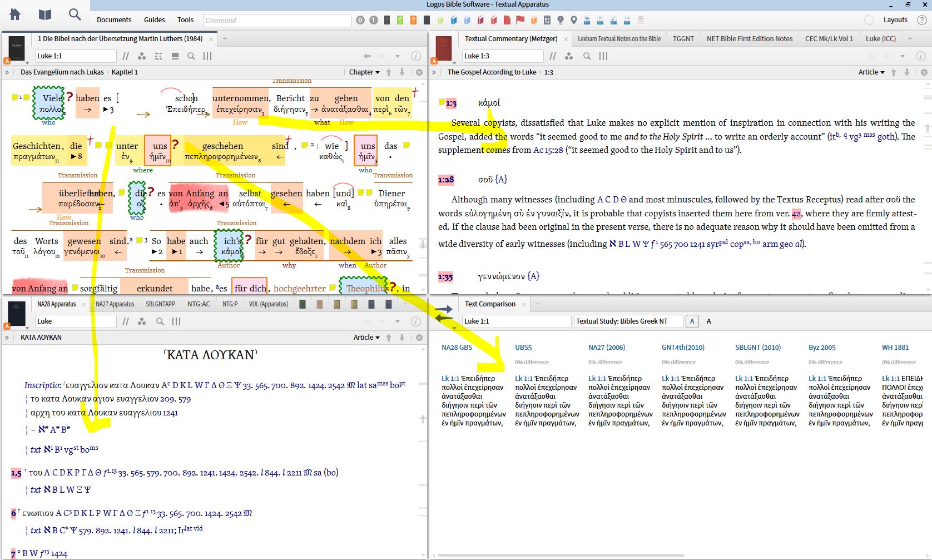Open the Library book icon
Viewport: 932px width, 560px height.
click(45, 14)
